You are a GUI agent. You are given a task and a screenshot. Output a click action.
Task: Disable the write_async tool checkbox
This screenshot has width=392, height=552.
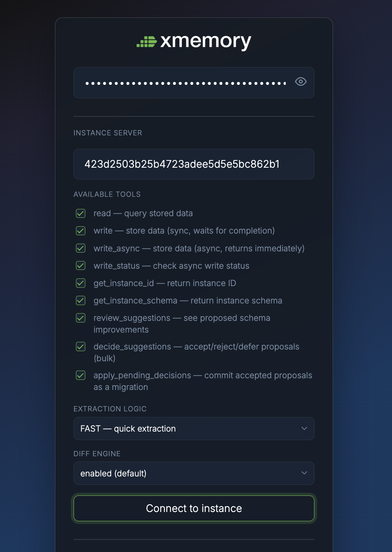81,248
